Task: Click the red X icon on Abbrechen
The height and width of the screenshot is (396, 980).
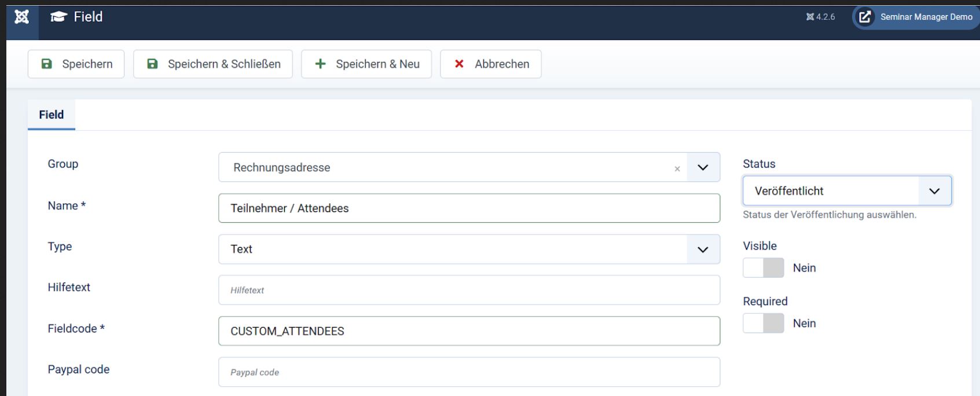Action: (x=459, y=64)
